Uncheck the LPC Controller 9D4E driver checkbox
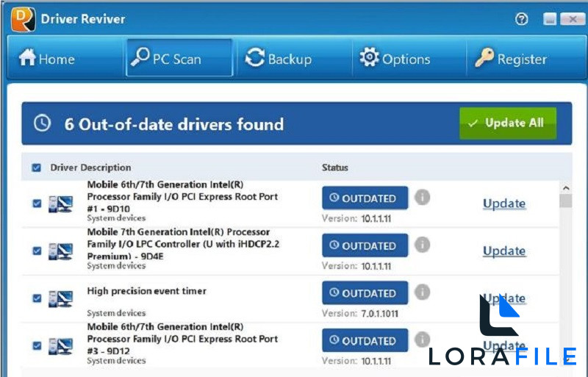 point(37,251)
